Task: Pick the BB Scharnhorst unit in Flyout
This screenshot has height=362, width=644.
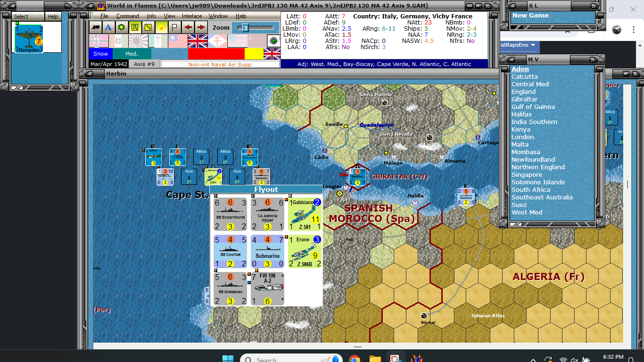Action: [231, 214]
